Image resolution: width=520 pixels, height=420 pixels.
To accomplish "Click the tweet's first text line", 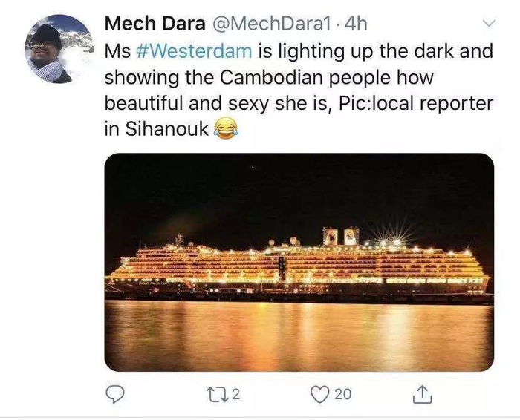I will coord(299,51).
